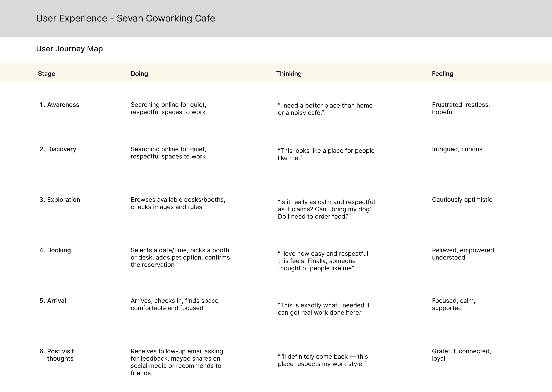
Task: Select the "Selects a date/time" booking description
Action: [180, 257]
